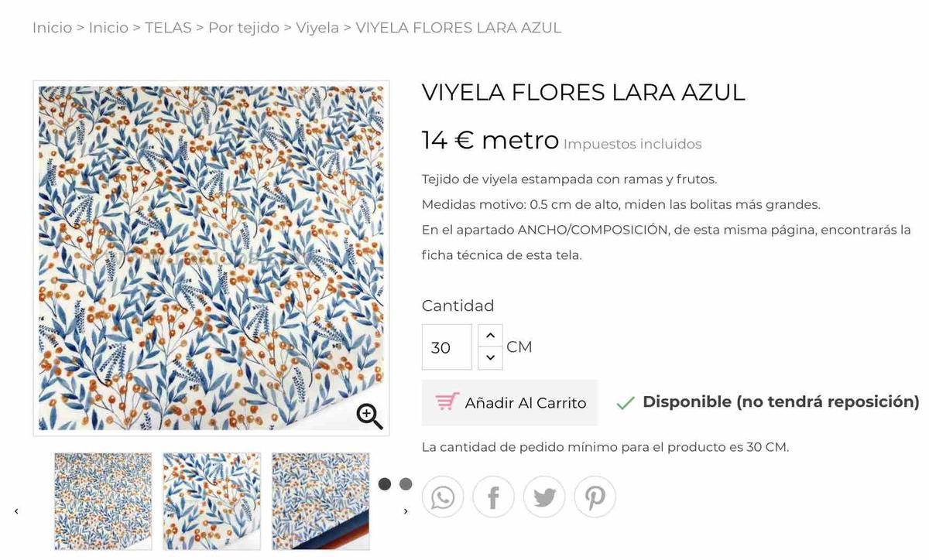Show next thumbnails with right arrow
Image resolution: width=929 pixels, height=560 pixels.
[406, 511]
